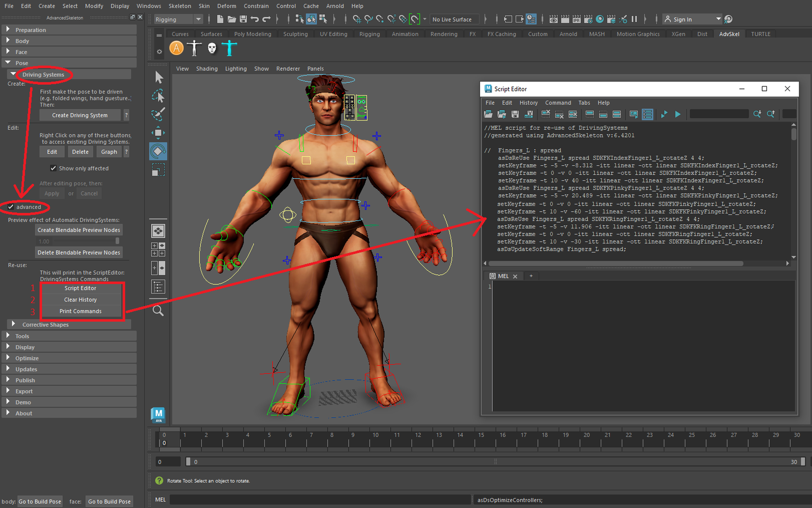Click frame 15 on the time slider
This screenshot has width=812, height=508.
(x=481, y=439)
